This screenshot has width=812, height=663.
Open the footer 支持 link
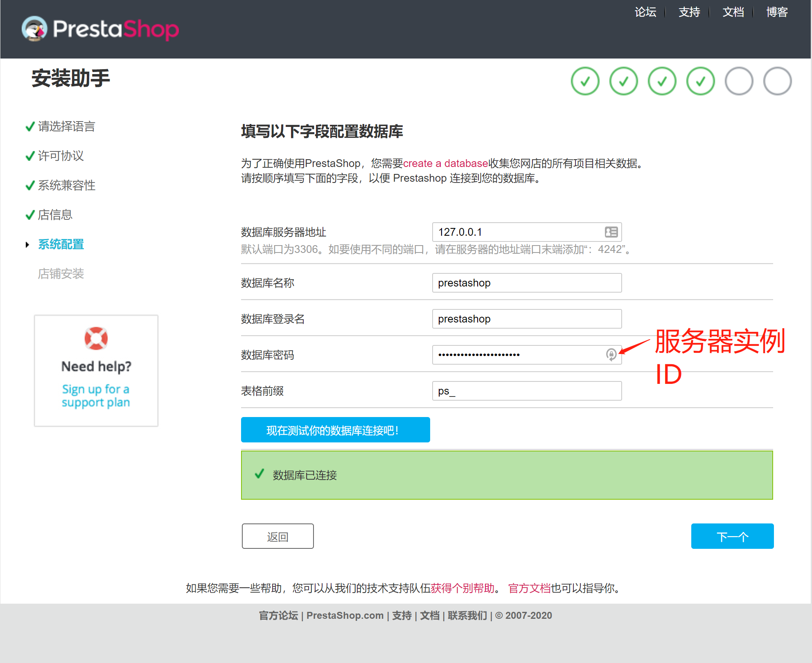coord(402,616)
